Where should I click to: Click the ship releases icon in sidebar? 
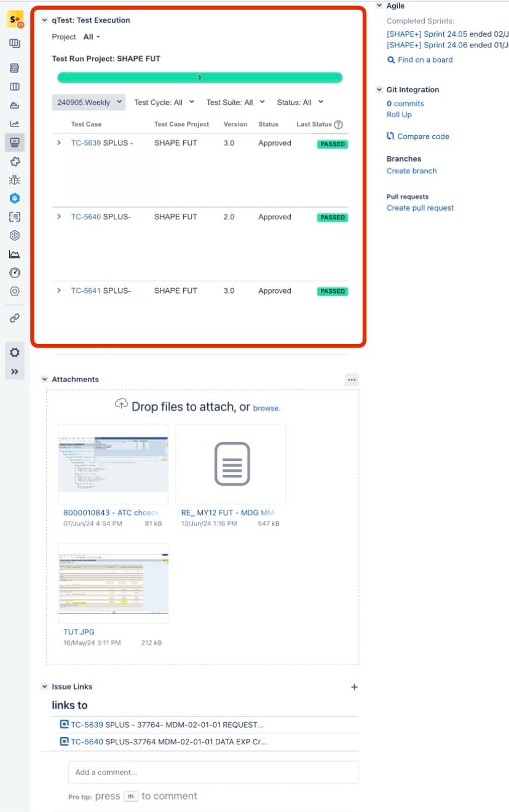(x=15, y=105)
